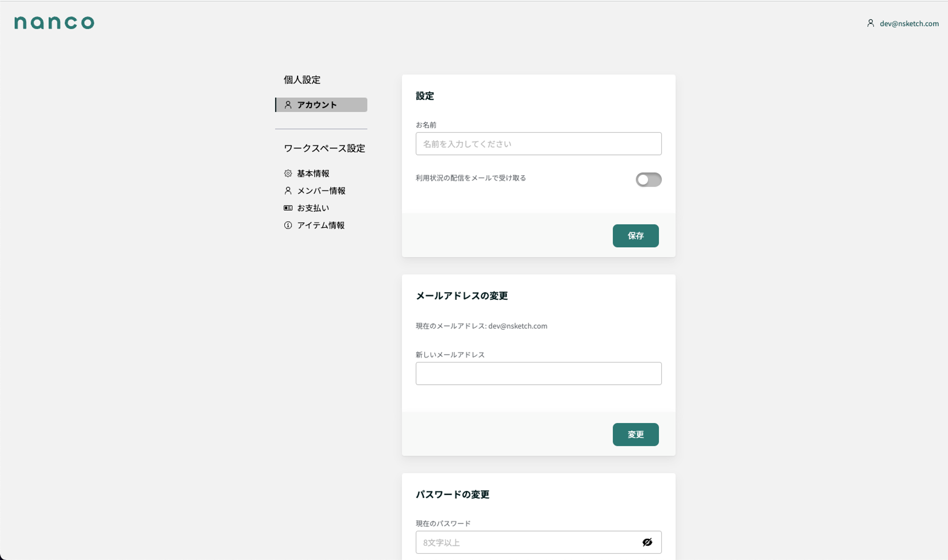Viewport: 948px width, 560px height.
Task: Focus the 現在のパスワード input field
Action: (538, 542)
